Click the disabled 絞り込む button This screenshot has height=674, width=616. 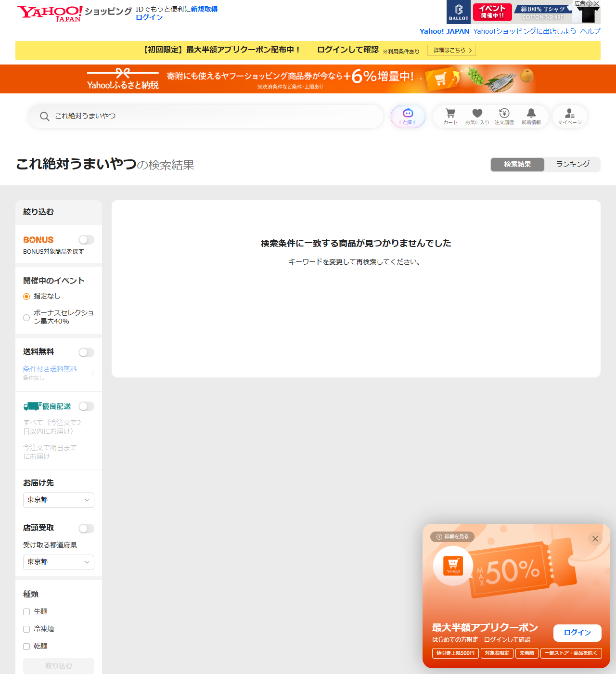click(x=59, y=666)
